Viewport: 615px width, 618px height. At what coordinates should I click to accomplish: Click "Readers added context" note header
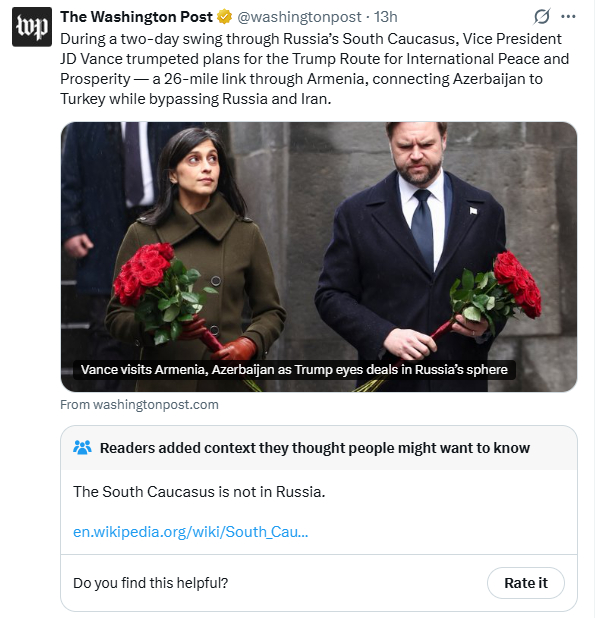tap(314, 448)
